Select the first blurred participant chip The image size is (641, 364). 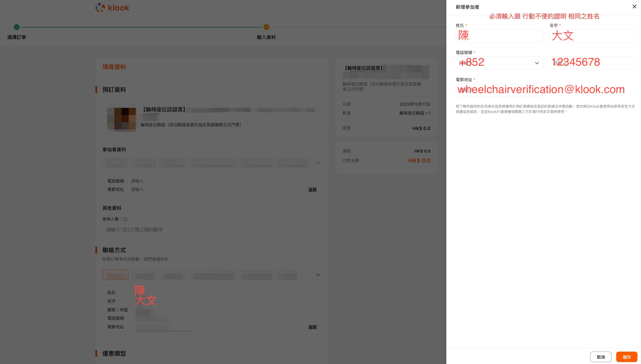point(115,163)
